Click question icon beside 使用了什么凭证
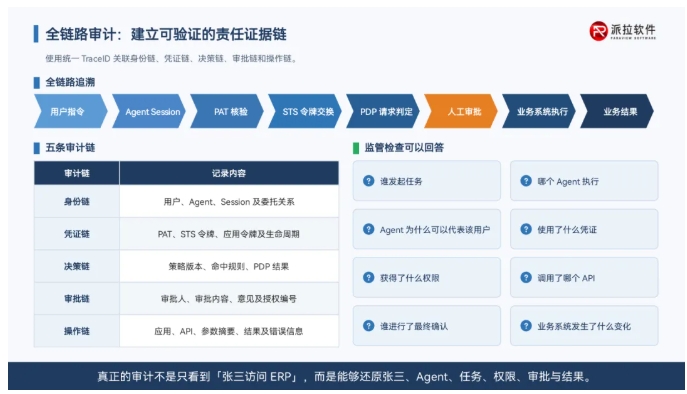687x394 pixels. 526,229
